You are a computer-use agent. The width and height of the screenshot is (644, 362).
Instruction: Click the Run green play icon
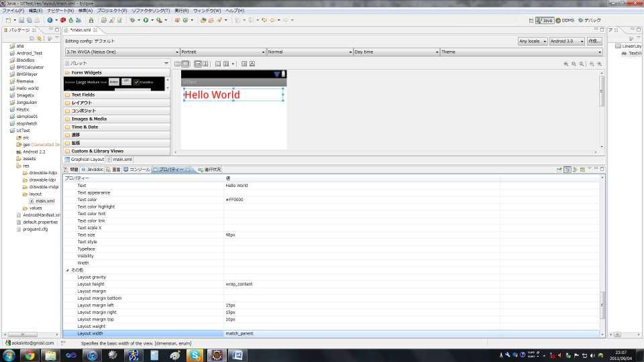point(145,21)
